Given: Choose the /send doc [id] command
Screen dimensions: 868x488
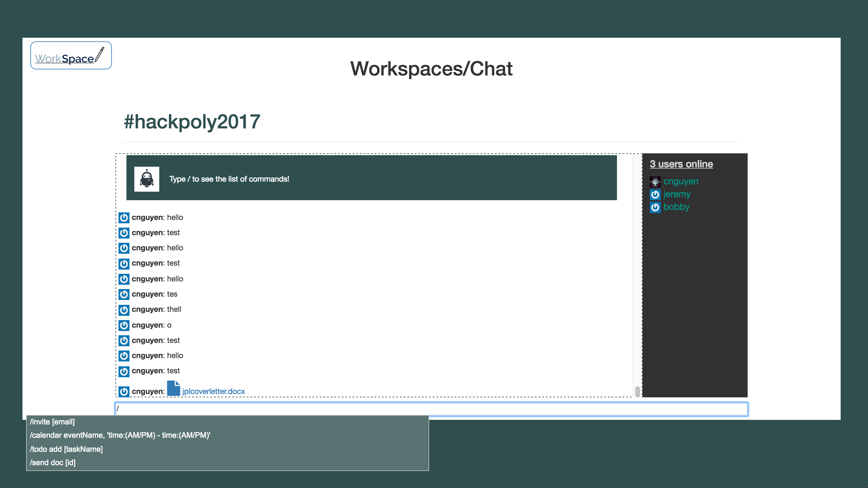Looking at the screenshot, I should point(53,463).
